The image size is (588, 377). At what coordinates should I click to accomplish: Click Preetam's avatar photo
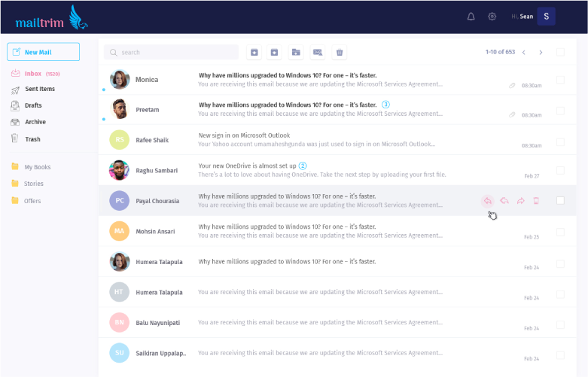(x=120, y=109)
